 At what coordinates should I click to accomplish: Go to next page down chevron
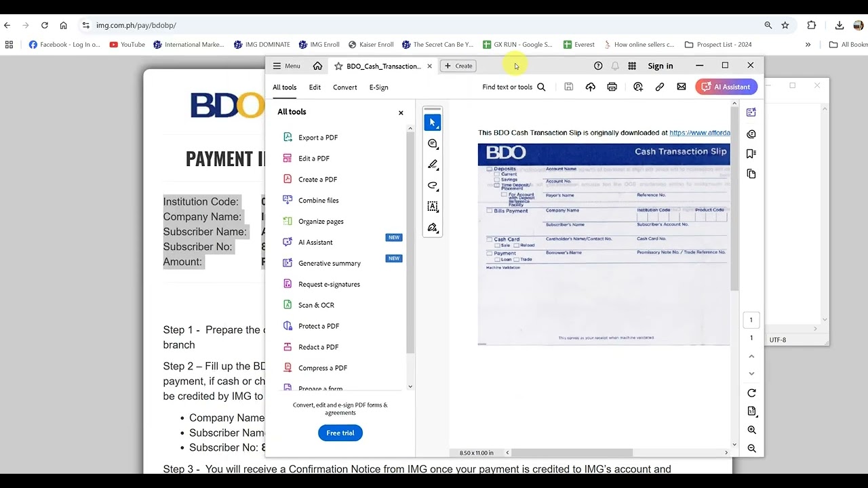(751, 374)
